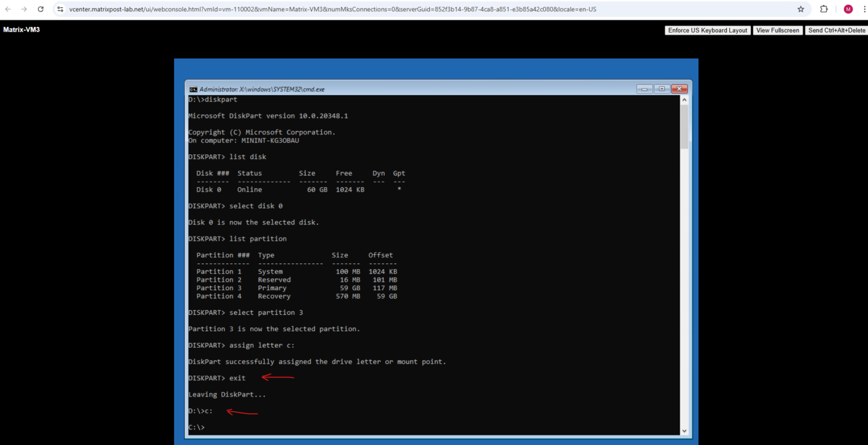This screenshot has height=445, width=868.
Task: Click the Enforce US Keyboard Layout button
Action: (x=708, y=30)
